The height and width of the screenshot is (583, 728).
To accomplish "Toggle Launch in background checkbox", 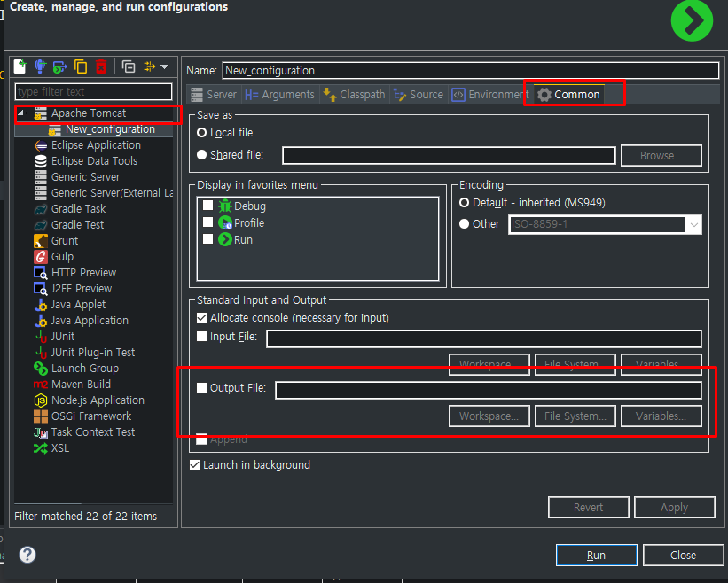I will point(194,465).
